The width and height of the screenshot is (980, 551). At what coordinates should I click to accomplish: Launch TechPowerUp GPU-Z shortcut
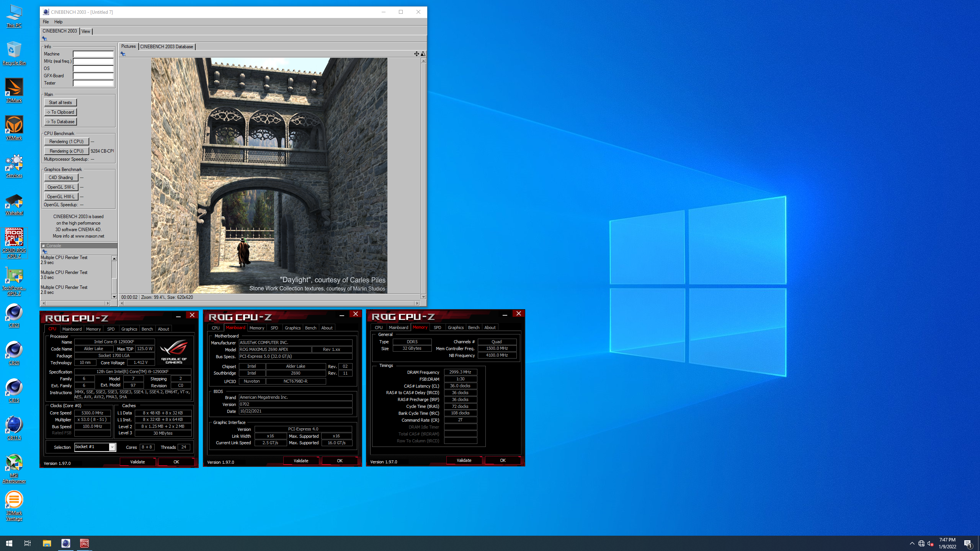click(x=14, y=281)
